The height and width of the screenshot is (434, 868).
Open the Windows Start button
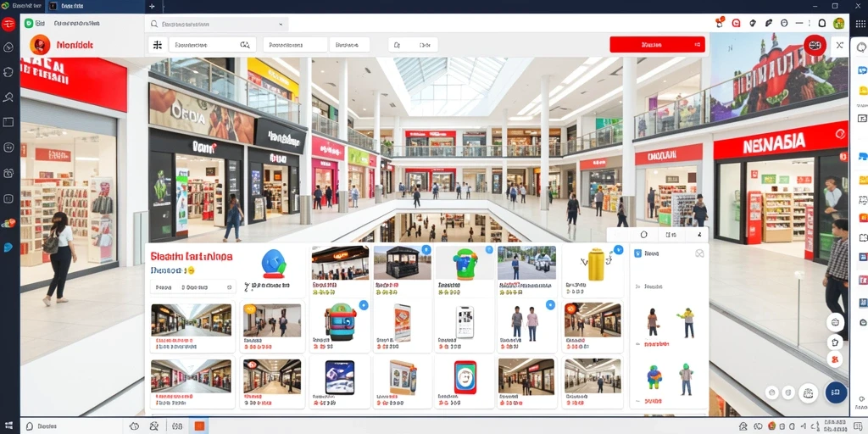pyautogui.click(x=8, y=426)
